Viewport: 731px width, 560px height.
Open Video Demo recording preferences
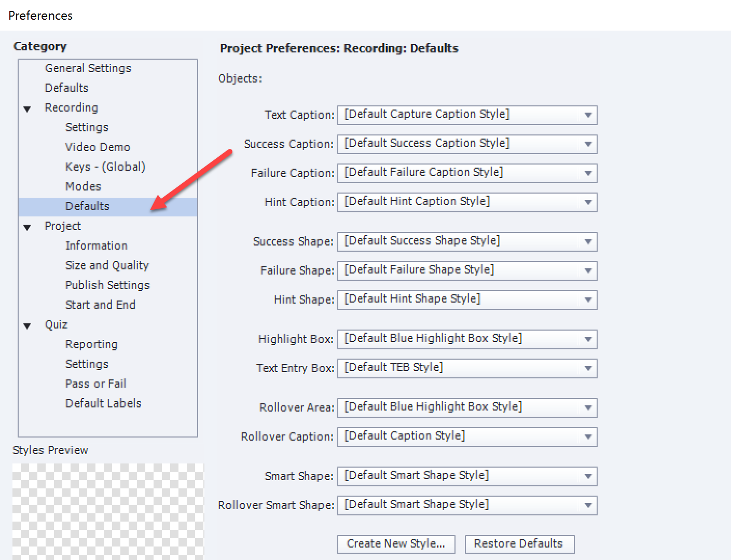(98, 147)
